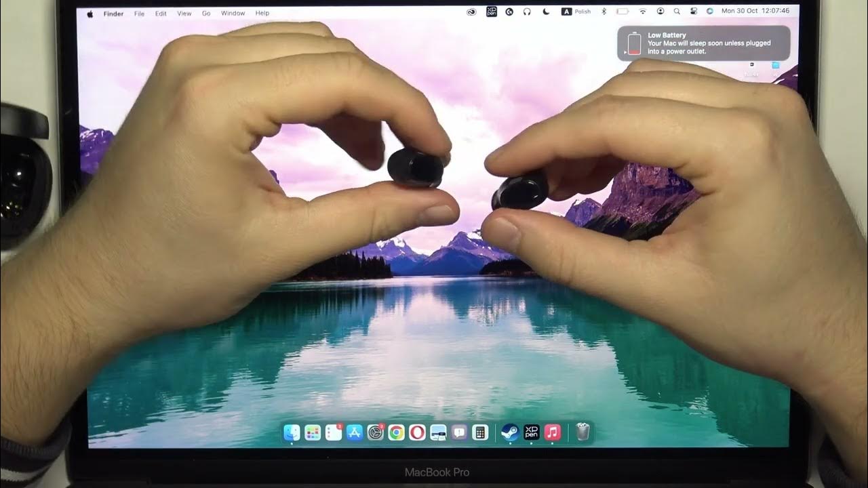Open System Settings in the Dock
Viewport: 868px width, 488px height.
pyautogui.click(x=376, y=432)
